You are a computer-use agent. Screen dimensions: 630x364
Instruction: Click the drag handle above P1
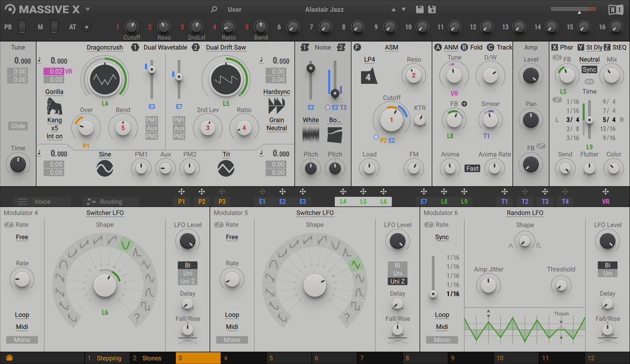pos(181,192)
